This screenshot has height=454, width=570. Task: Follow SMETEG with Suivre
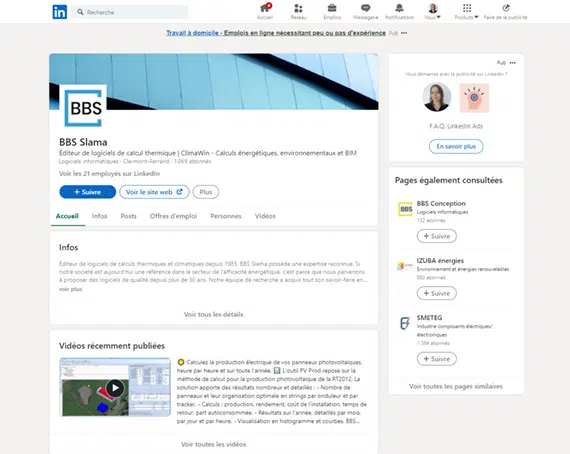click(x=437, y=359)
